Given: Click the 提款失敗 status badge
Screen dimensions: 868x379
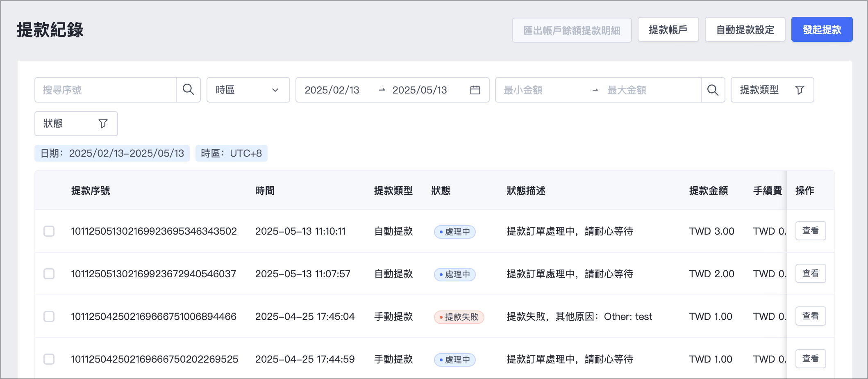Looking at the screenshot, I should tap(459, 317).
